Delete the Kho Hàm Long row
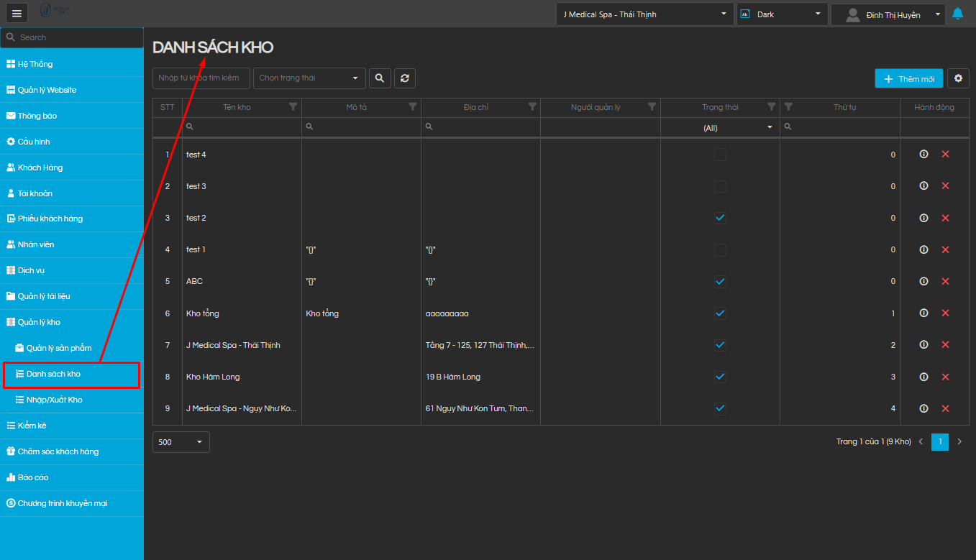Viewport: 976px width, 560px height. 945,377
